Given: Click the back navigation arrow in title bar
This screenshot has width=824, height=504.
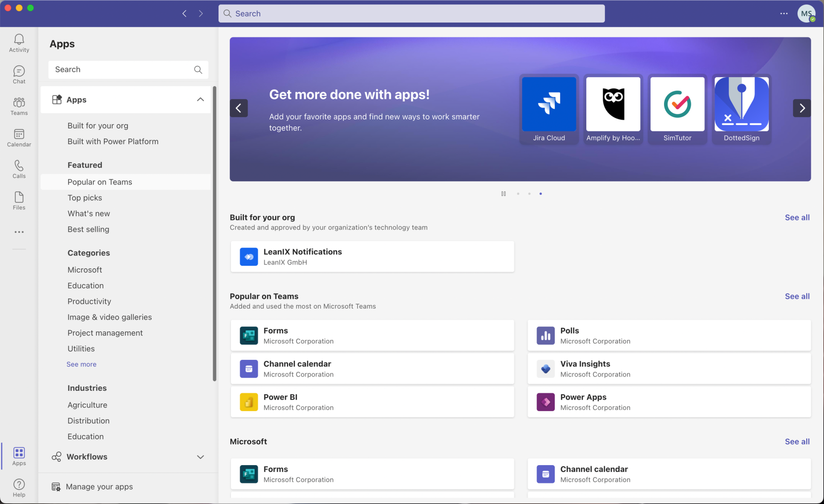Looking at the screenshot, I should (x=185, y=13).
